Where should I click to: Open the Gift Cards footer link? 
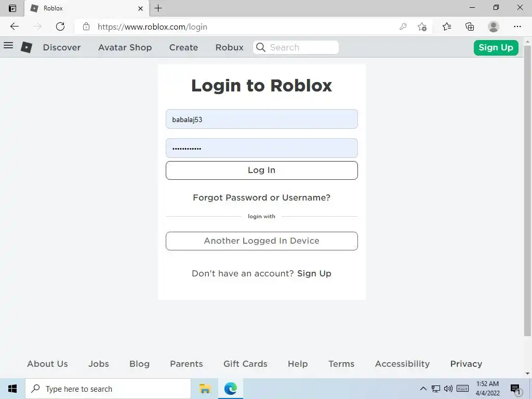pyautogui.click(x=245, y=364)
